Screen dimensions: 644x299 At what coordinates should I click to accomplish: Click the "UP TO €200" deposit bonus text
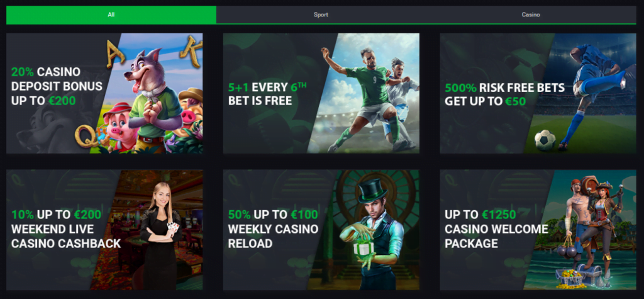click(x=43, y=100)
